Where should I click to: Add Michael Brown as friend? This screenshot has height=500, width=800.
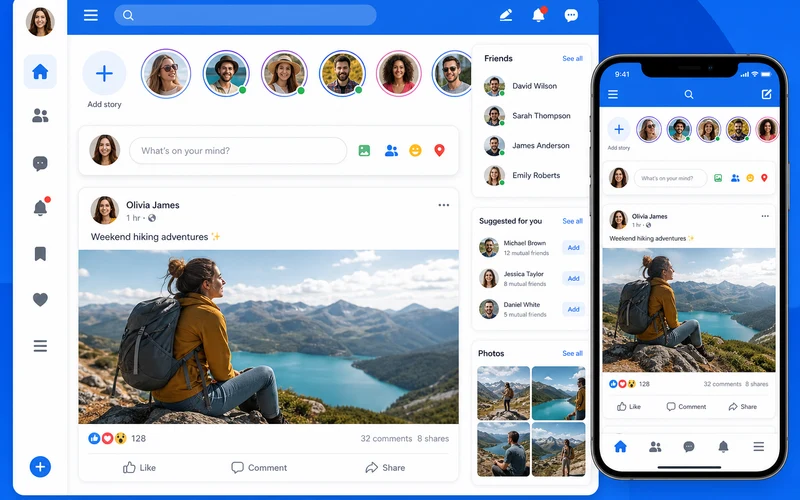pyautogui.click(x=573, y=247)
